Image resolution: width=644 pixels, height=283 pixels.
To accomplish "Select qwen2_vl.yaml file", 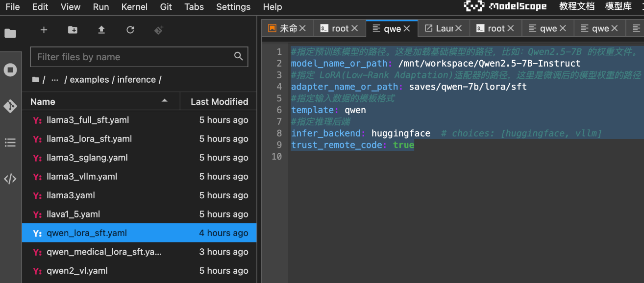I will [x=139, y=271].
